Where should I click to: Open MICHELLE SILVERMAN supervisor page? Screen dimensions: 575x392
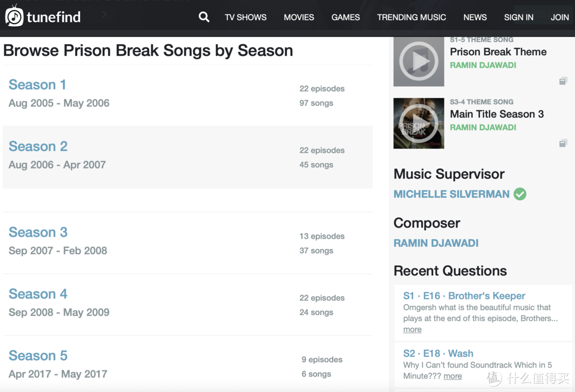(451, 194)
